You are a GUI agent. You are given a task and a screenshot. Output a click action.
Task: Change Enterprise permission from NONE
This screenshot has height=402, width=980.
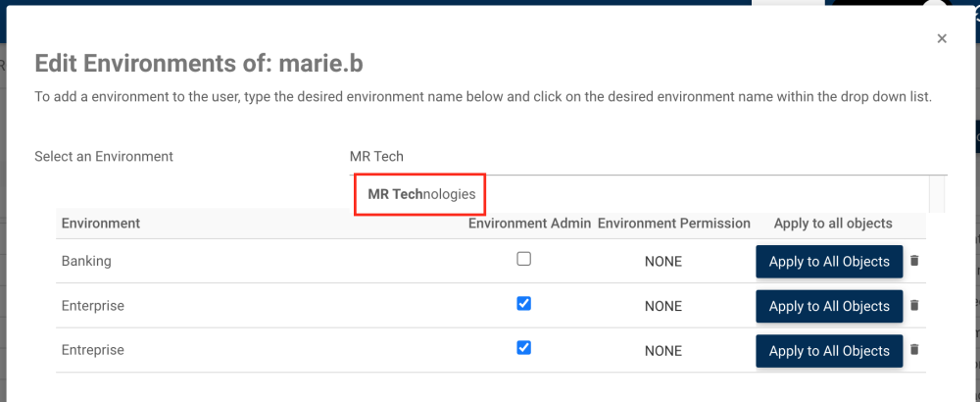point(663,306)
